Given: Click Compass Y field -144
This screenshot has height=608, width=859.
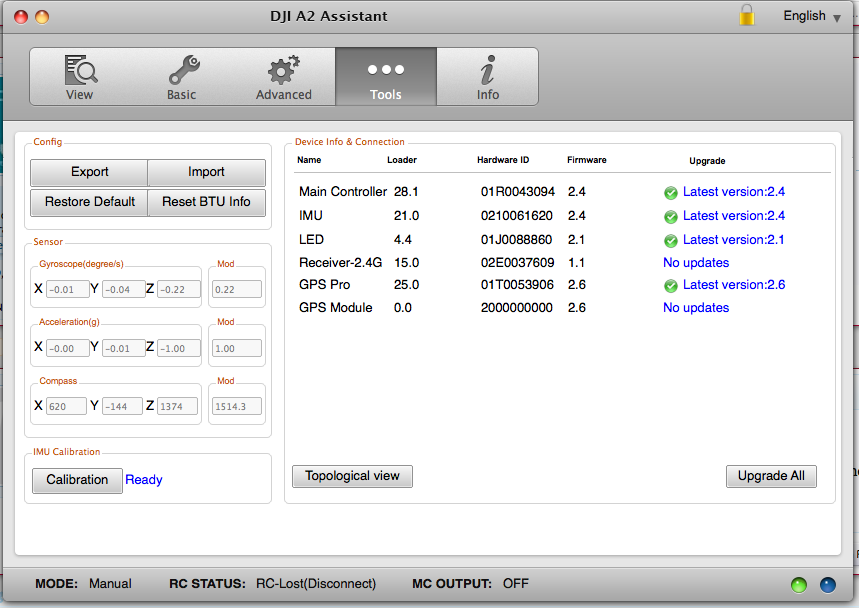Looking at the screenshot, I should (x=122, y=406).
